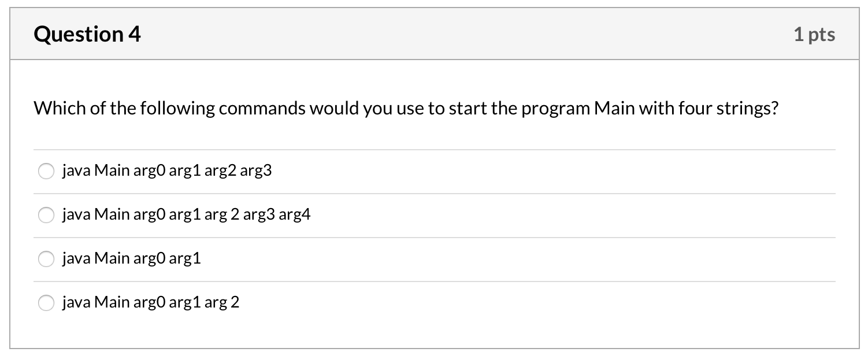Select radio button for "java Main arg0 arg1 arg 2 arg3 arg4"
The image size is (868, 363).
46,214
